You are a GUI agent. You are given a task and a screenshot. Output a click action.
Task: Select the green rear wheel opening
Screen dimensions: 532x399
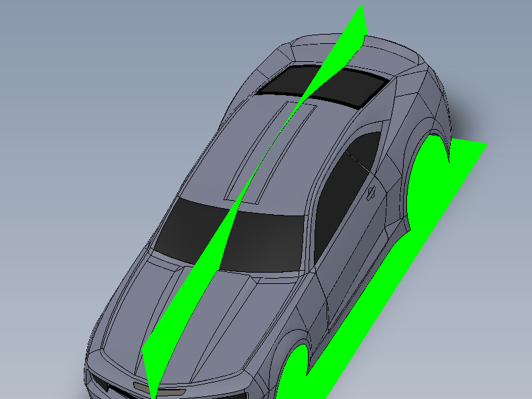point(428,184)
